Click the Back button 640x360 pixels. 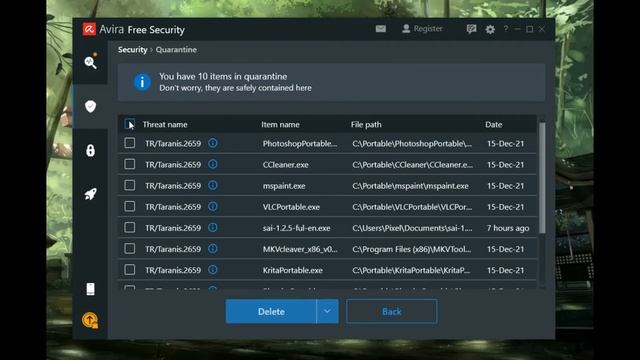[x=391, y=311]
